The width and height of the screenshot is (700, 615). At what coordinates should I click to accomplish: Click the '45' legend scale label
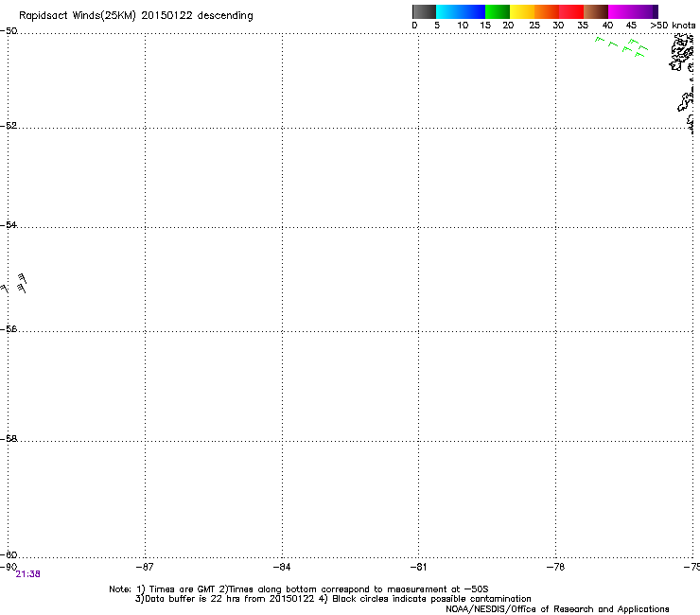[631, 26]
